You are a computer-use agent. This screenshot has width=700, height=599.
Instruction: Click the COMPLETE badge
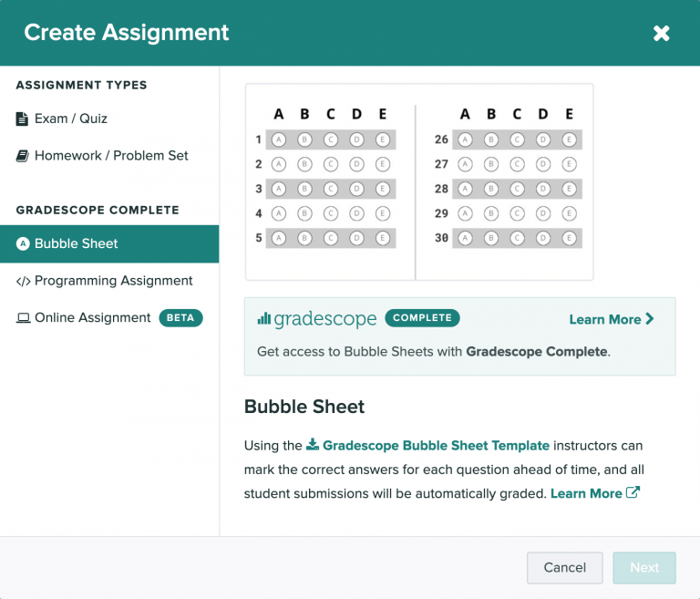coord(422,318)
